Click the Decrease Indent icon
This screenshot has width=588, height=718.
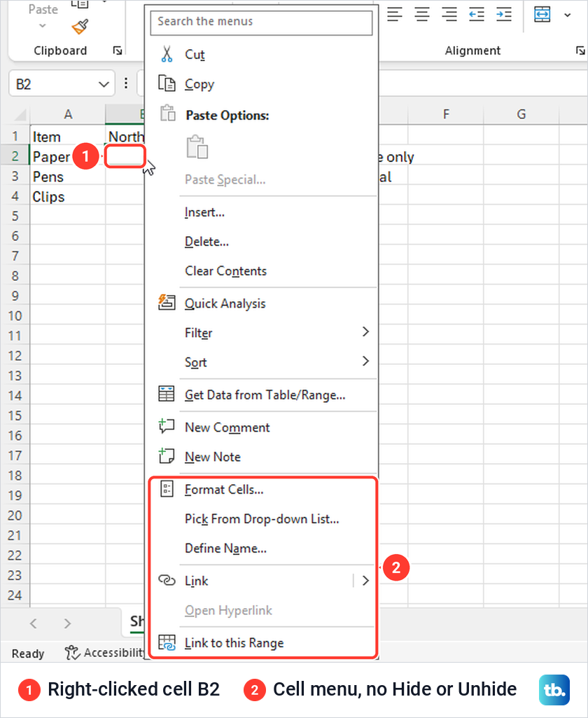pos(476,15)
